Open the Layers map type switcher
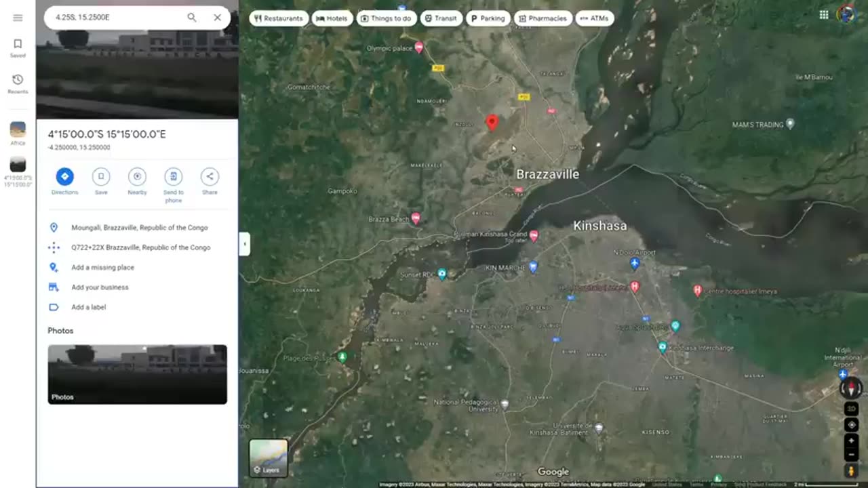The width and height of the screenshot is (868, 488). [x=269, y=458]
